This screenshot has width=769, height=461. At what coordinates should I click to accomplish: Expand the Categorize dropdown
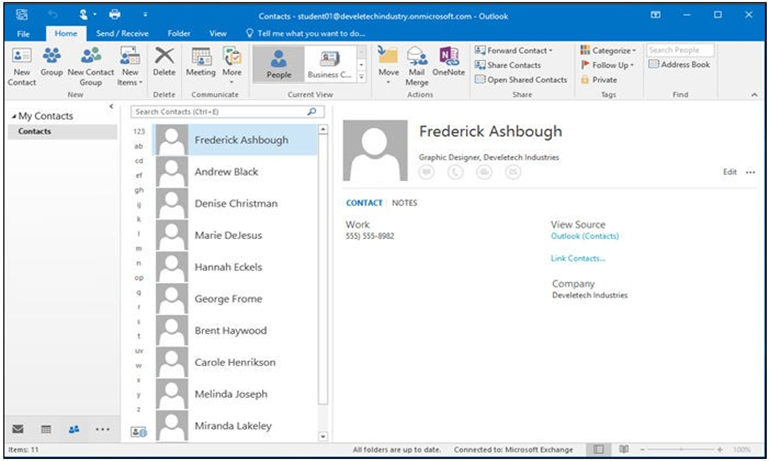(609, 50)
